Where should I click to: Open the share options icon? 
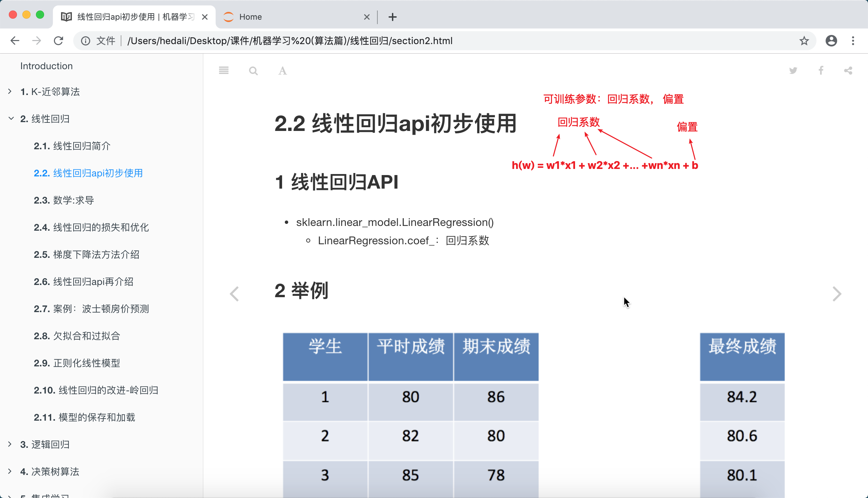pyautogui.click(x=848, y=71)
